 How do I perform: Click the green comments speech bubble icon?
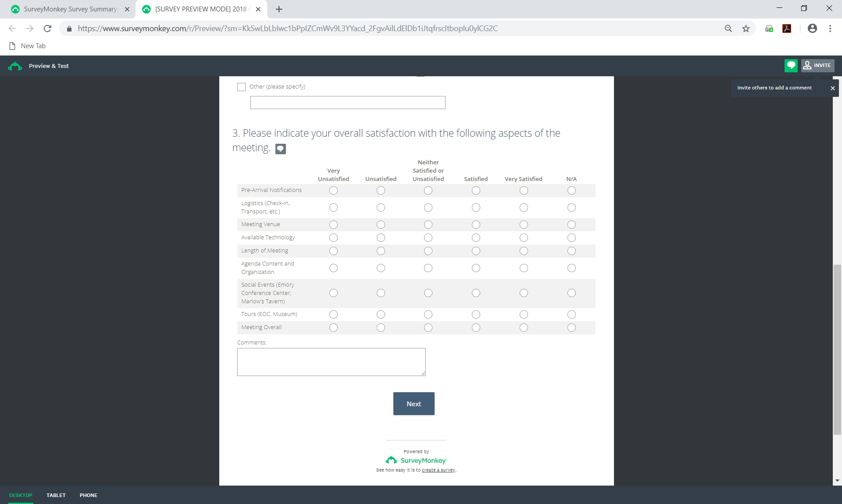(x=791, y=66)
